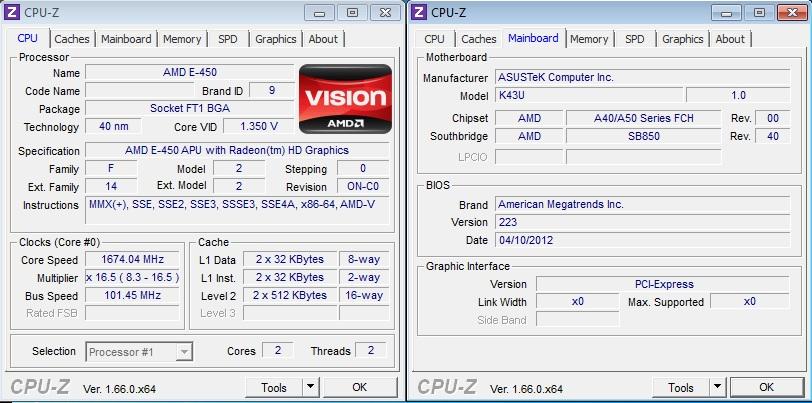Open the SPD tab in left window
The image size is (812, 403).
pyautogui.click(x=227, y=39)
